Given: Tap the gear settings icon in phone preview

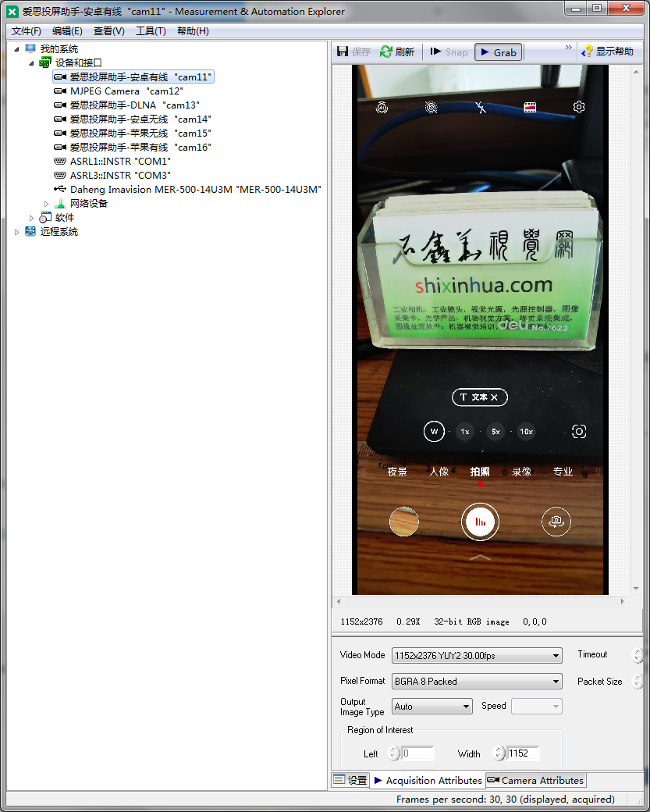Looking at the screenshot, I should [579, 107].
